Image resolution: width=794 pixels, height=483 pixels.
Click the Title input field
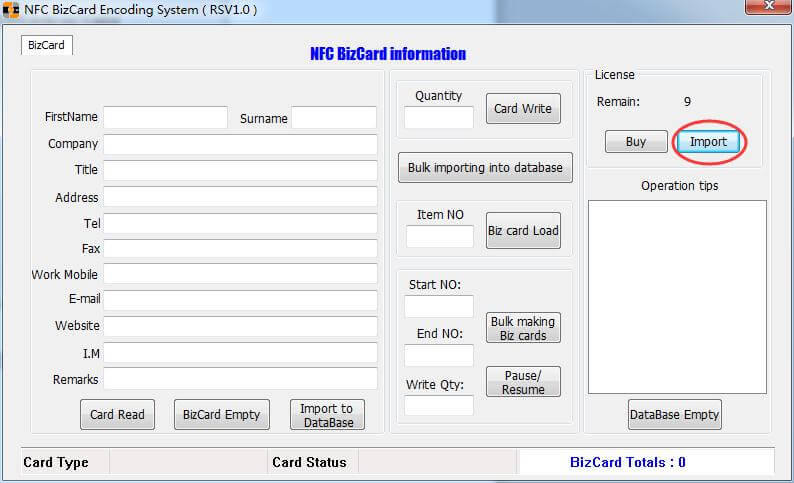pos(241,170)
